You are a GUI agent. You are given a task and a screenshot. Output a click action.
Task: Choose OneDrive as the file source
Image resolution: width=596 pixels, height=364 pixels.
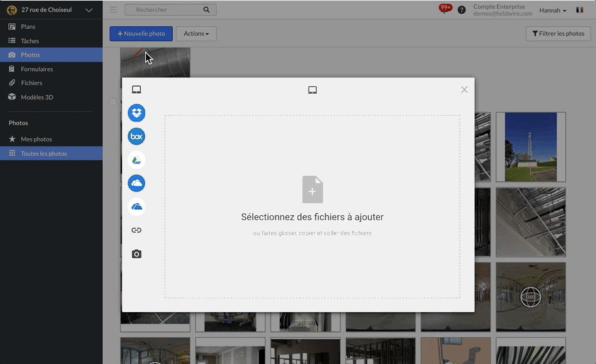click(136, 207)
